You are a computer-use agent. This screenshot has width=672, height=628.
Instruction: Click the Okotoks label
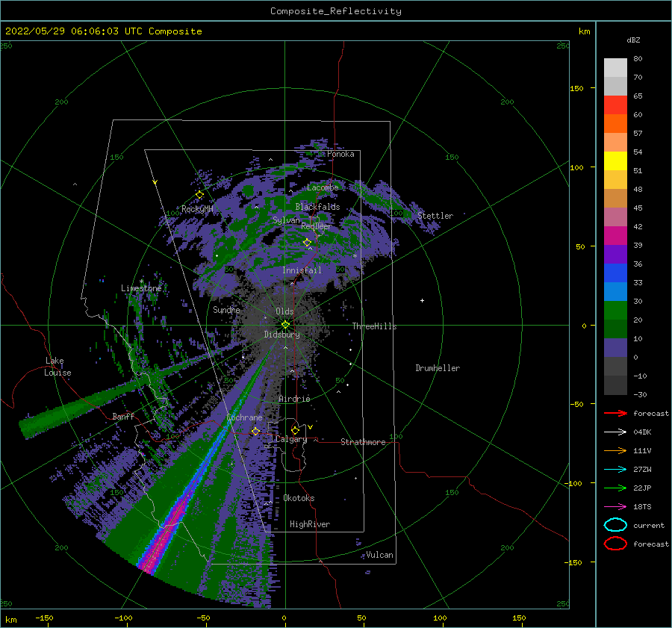[x=299, y=499]
